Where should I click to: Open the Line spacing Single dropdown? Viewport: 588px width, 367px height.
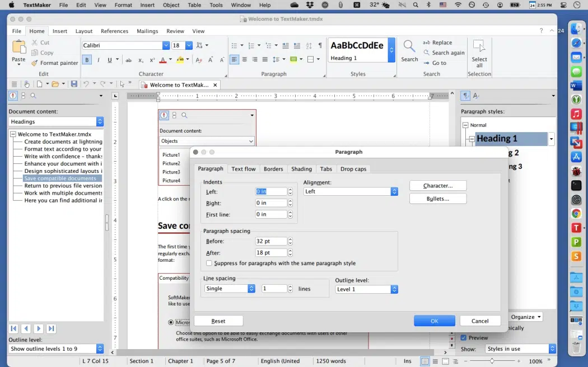251,289
